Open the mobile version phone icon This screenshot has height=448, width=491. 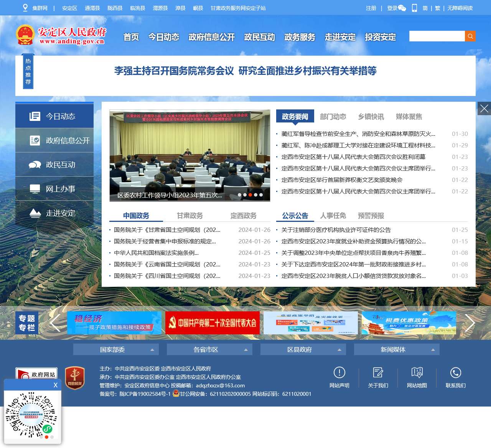pos(414,8)
